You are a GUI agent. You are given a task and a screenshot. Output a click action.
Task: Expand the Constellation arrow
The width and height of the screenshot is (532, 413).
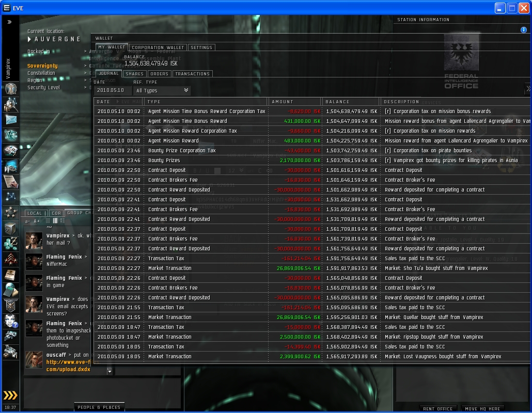tap(85, 73)
